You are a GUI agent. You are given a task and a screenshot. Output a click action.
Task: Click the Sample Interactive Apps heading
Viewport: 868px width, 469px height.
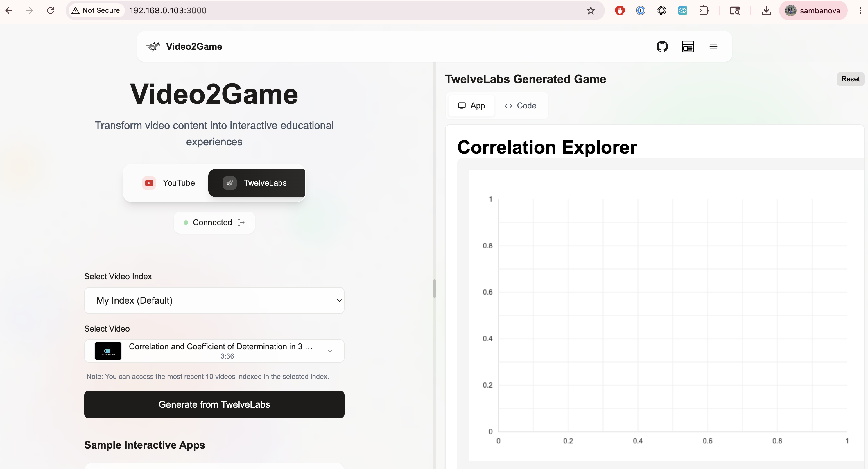[145, 445]
